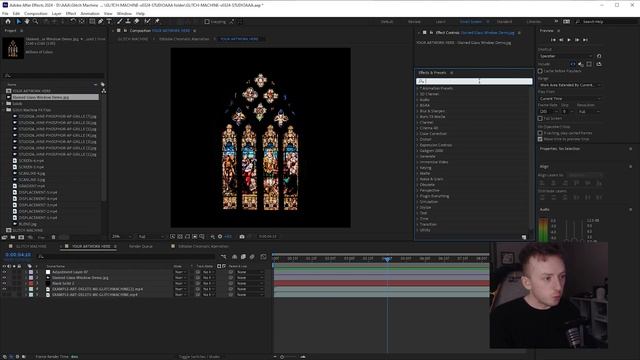Expand Stylize effects category
The height and width of the screenshot is (360, 640).
(x=418, y=207)
